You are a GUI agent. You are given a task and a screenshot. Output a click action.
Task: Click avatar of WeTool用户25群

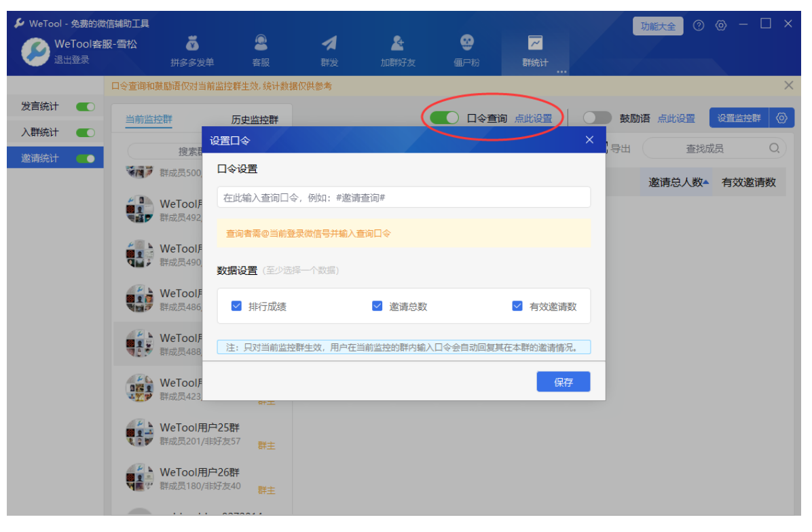pyautogui.click(x=140, y=433)
